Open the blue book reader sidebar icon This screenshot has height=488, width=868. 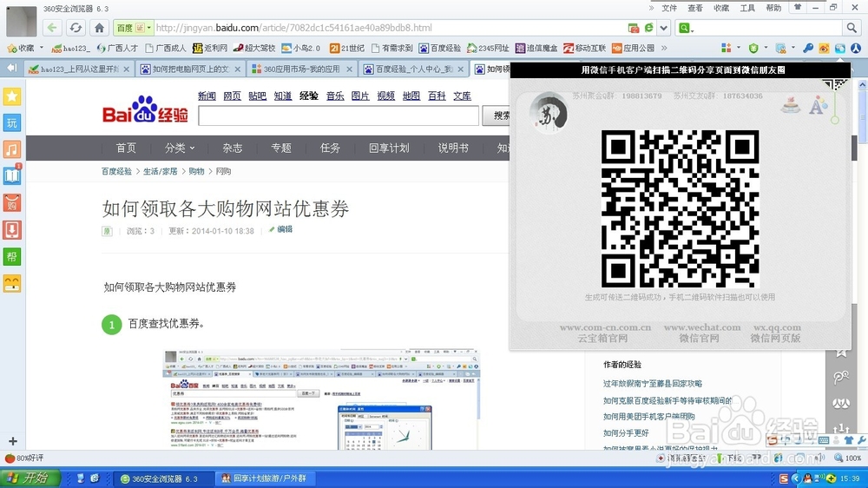[x=12, y=176]
